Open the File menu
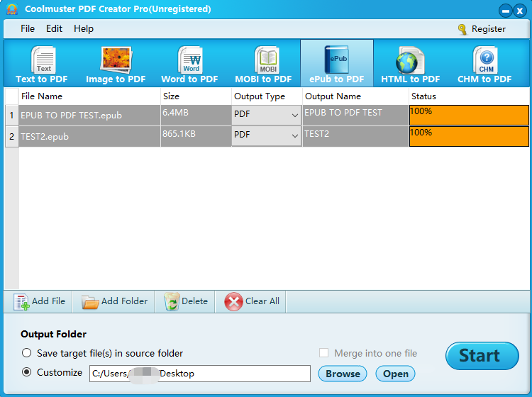This screenshot has height=397, width=532. tap(28, 29)
